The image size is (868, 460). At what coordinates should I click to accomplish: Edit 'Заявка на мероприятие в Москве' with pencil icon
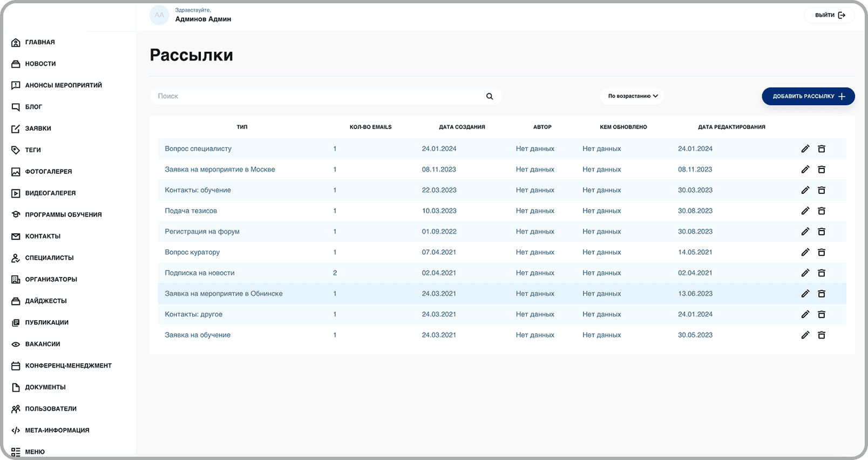point(805,170)
